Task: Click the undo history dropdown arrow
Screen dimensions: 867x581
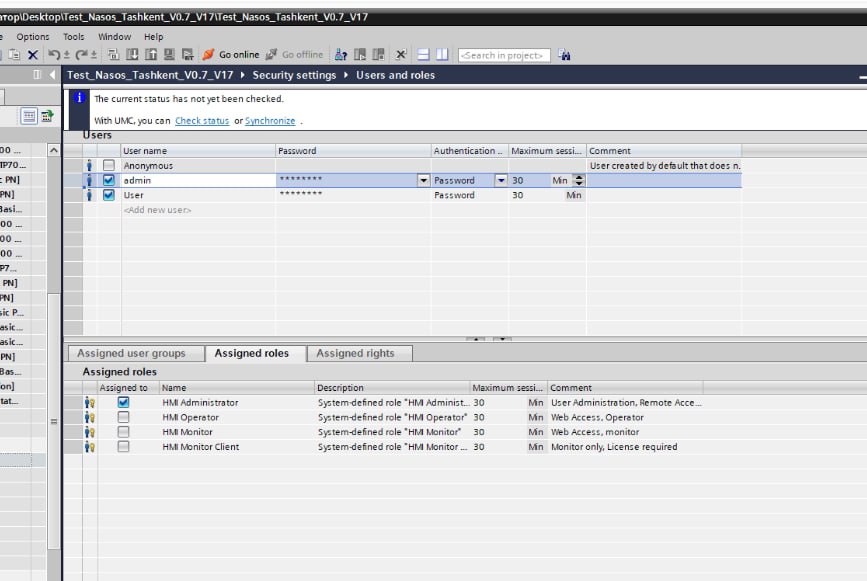Action: click(x=66, y=55)
